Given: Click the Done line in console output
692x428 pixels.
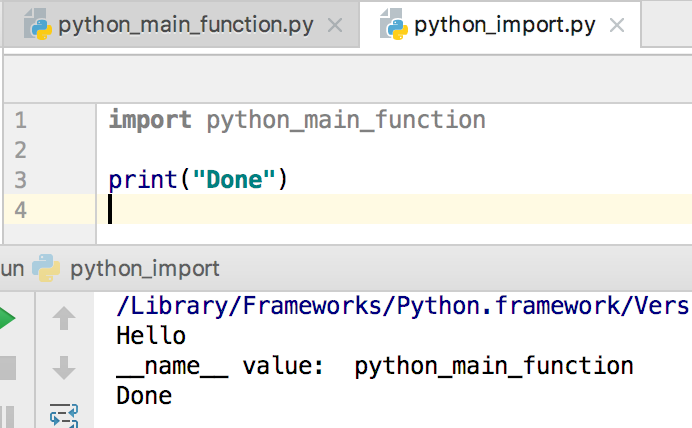Looking at the screenshot, I should 144,396.
